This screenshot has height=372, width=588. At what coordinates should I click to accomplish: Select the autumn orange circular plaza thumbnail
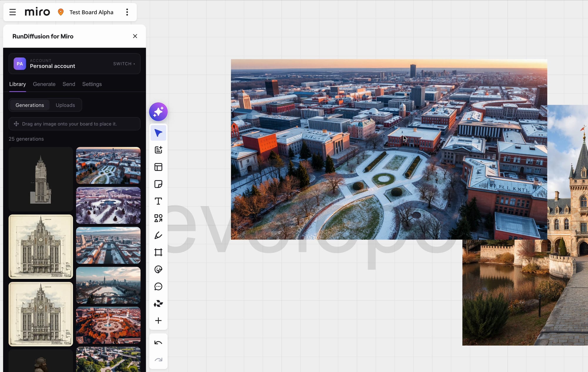(108, 325)
